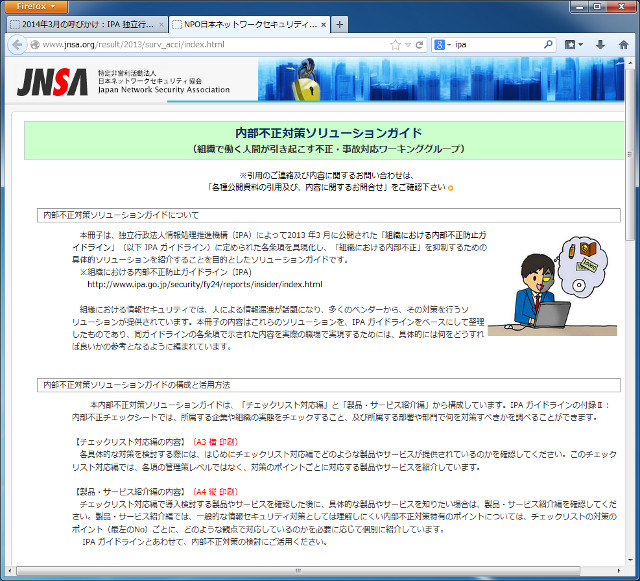Click heading 内部不正対策ソリューションガイドについて
Viewport: 640px width, 581px height.
coord(121,215)
